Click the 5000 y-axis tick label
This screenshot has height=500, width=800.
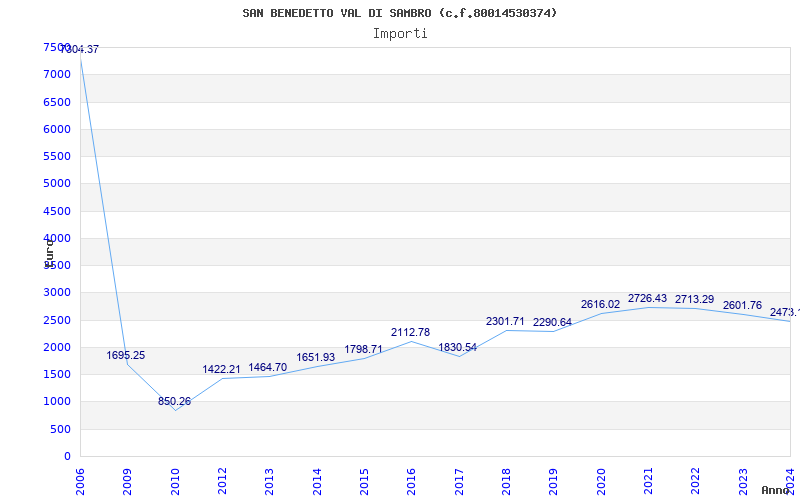[x=57, y=183]
